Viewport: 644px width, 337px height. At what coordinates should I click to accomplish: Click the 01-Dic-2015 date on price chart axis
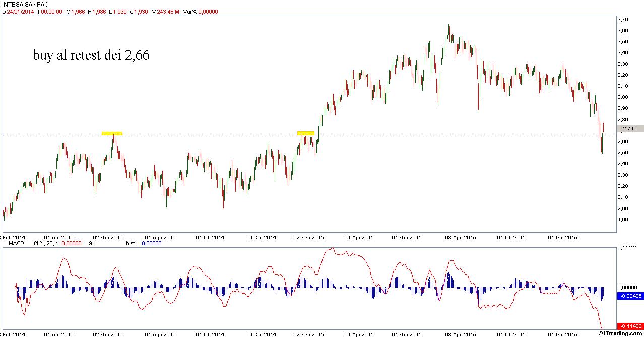(x=563, y=237)
